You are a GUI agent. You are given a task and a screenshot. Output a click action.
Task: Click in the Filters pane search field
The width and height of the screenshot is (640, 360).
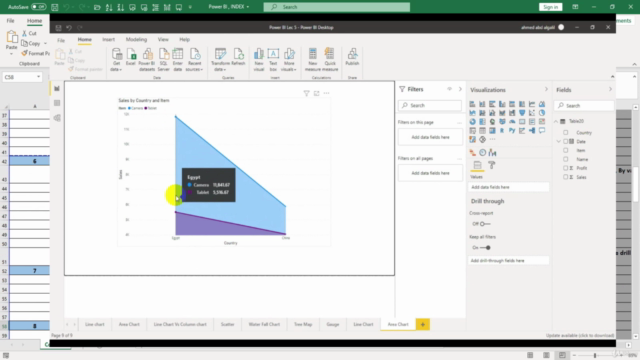[430, 105]
